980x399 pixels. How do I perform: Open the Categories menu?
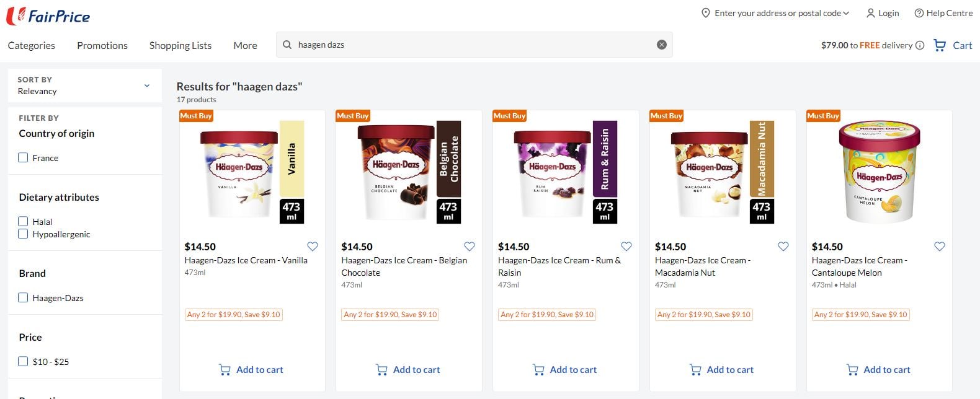[x=32, y=45]
